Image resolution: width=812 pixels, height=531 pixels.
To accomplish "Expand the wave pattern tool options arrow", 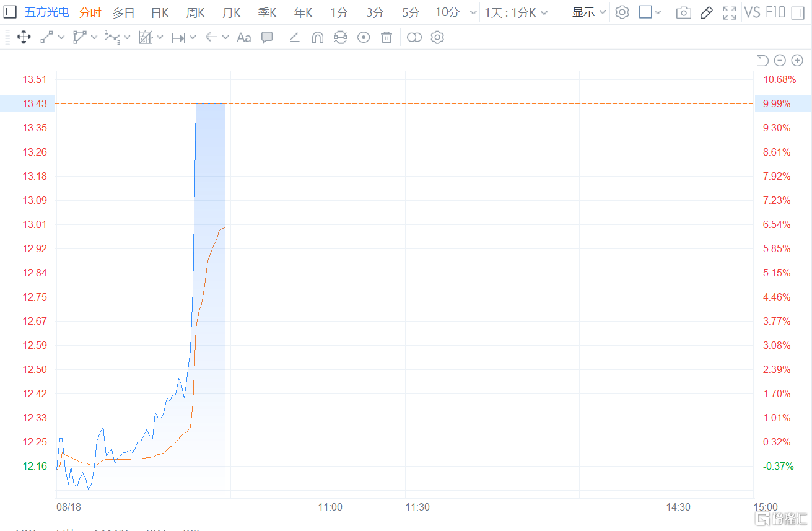I will click(x=127, y=38).
